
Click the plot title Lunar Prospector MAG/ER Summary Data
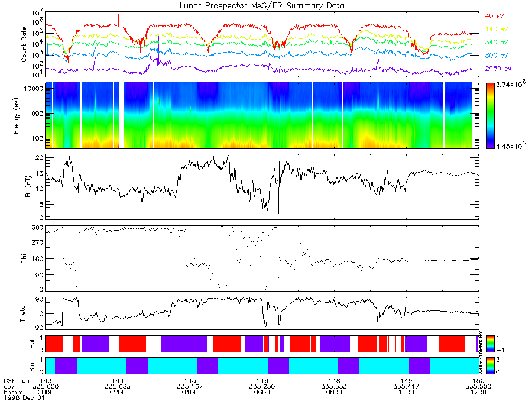(x=262, y=6)
